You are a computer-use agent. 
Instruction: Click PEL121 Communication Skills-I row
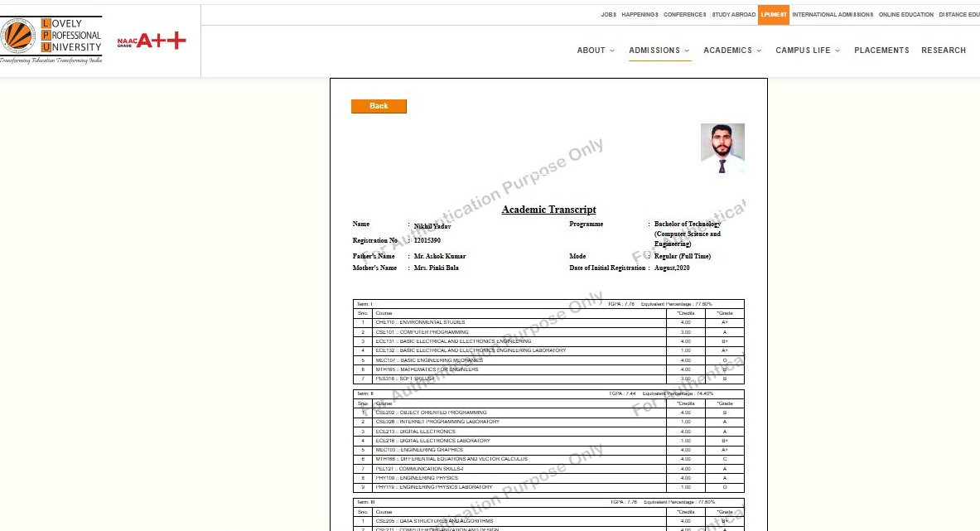[x=548, y=469]
